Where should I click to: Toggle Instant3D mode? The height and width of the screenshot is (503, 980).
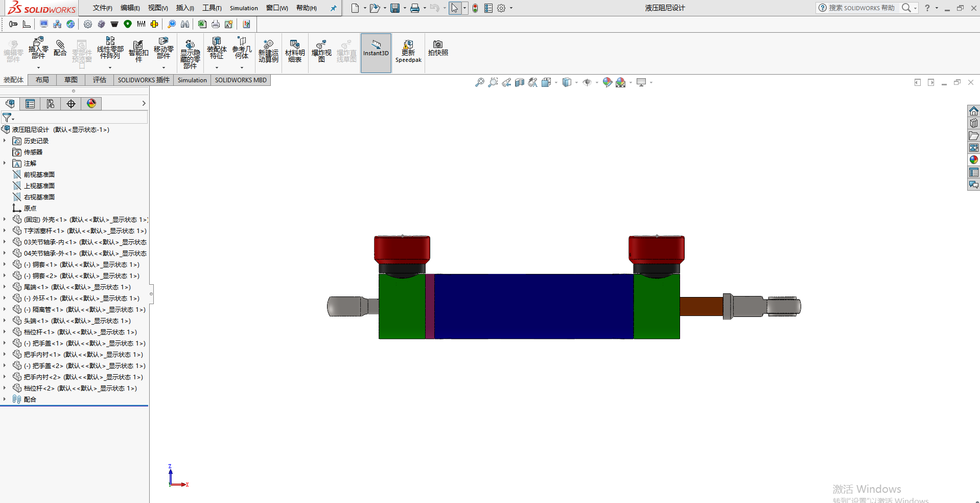[x=376, y=53]
